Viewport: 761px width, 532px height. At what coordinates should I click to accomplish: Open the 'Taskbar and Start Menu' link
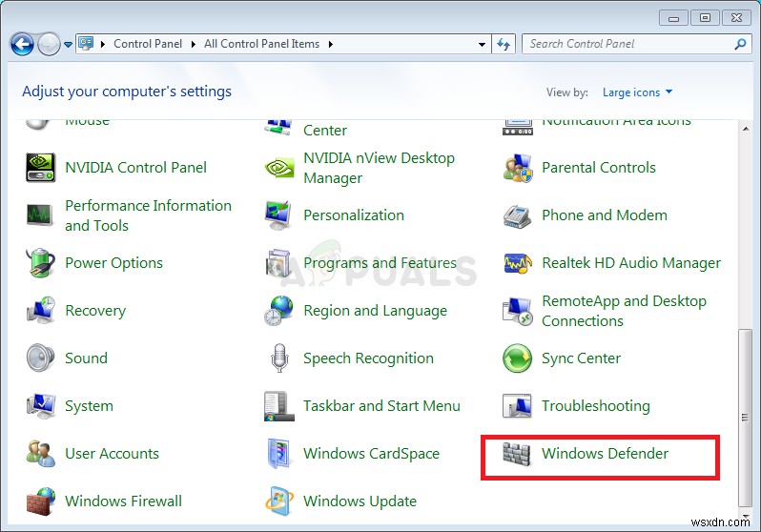coord(381,406)
